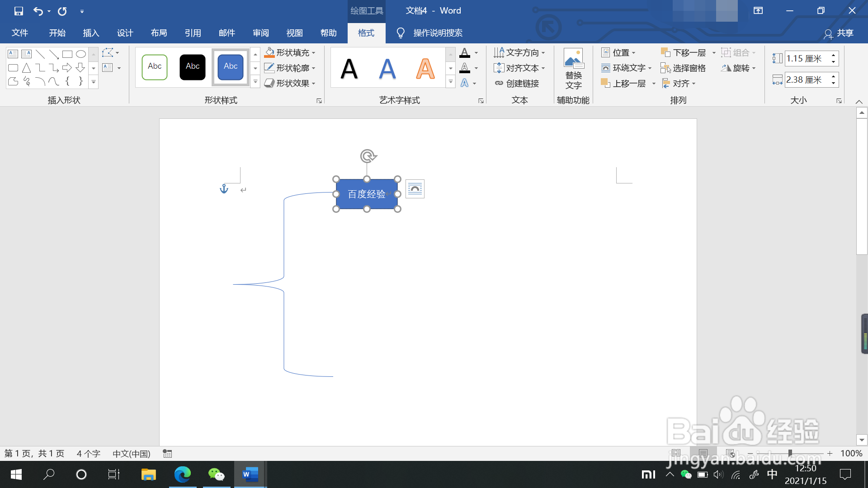Click the shape width 2.38 厘米 field

click(807, 80)
